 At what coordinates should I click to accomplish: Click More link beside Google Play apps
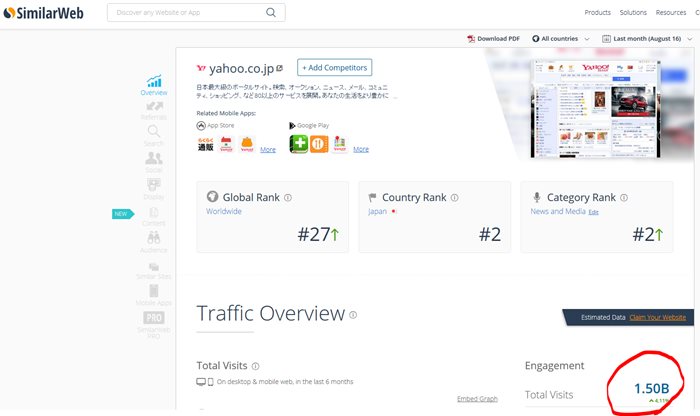361,149
